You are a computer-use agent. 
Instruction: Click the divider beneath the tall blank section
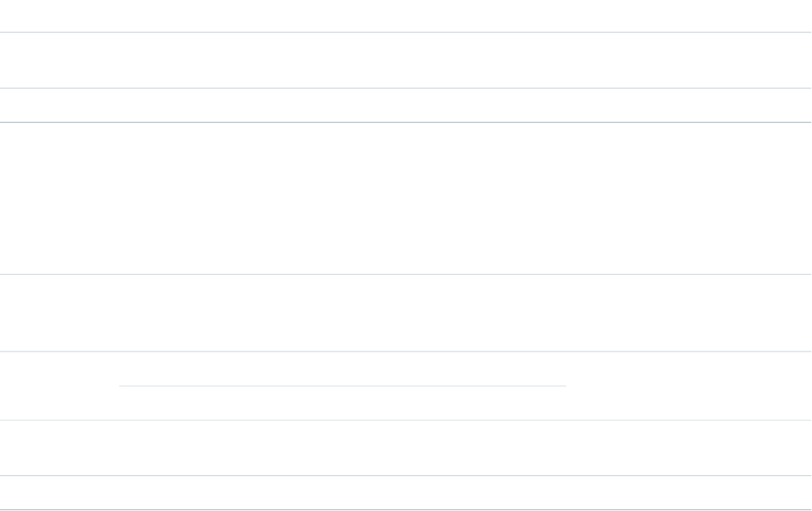406,274
